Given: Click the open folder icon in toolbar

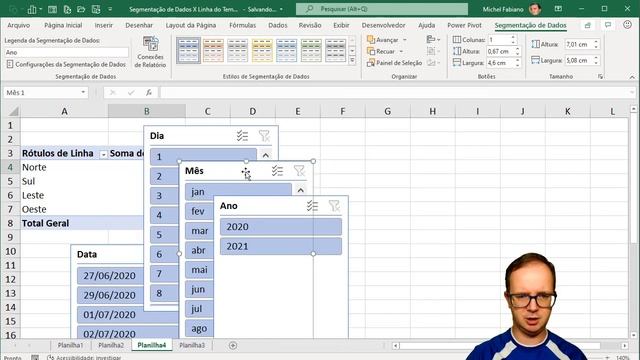Looking at the screenshot, I should 81,9.
